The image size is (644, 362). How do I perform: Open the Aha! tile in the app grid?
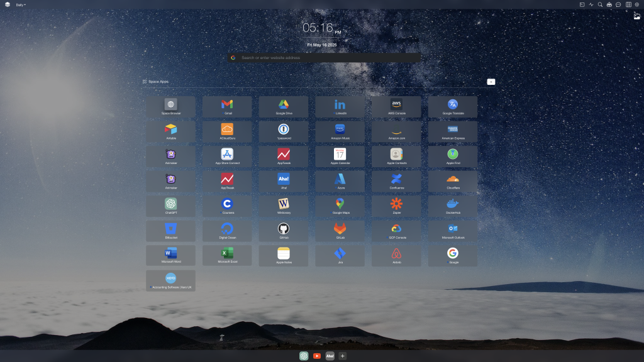(x=284, y=182)
